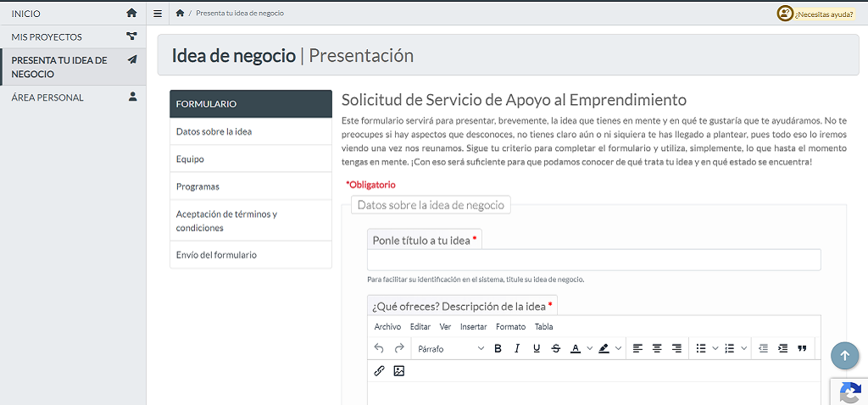Select PRESENTA TU IDEA DE NEGOCIO
Screen dimensions: 868x405
pos(73,67)
